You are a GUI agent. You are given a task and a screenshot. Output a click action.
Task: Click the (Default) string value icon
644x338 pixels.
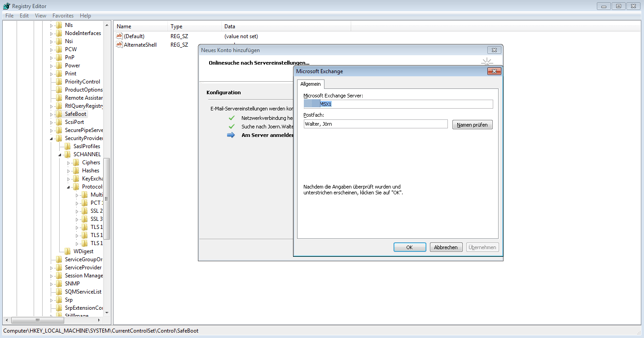coord(119,36)
